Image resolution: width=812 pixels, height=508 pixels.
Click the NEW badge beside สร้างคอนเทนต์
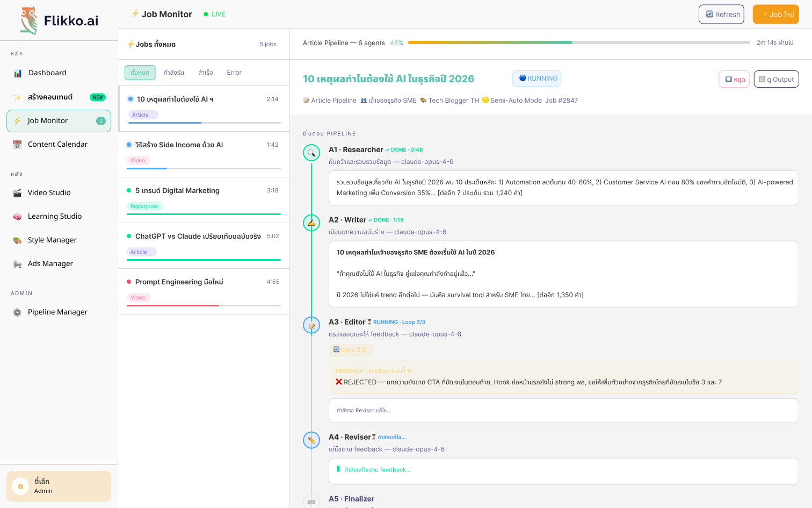[98, 97]
